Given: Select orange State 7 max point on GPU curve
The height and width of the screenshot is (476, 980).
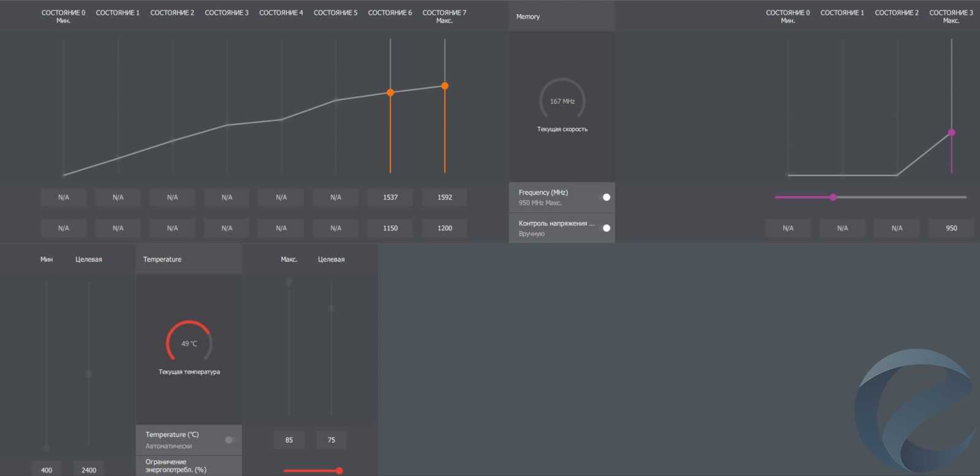Looking at the screenshot, I should point(445,86).
